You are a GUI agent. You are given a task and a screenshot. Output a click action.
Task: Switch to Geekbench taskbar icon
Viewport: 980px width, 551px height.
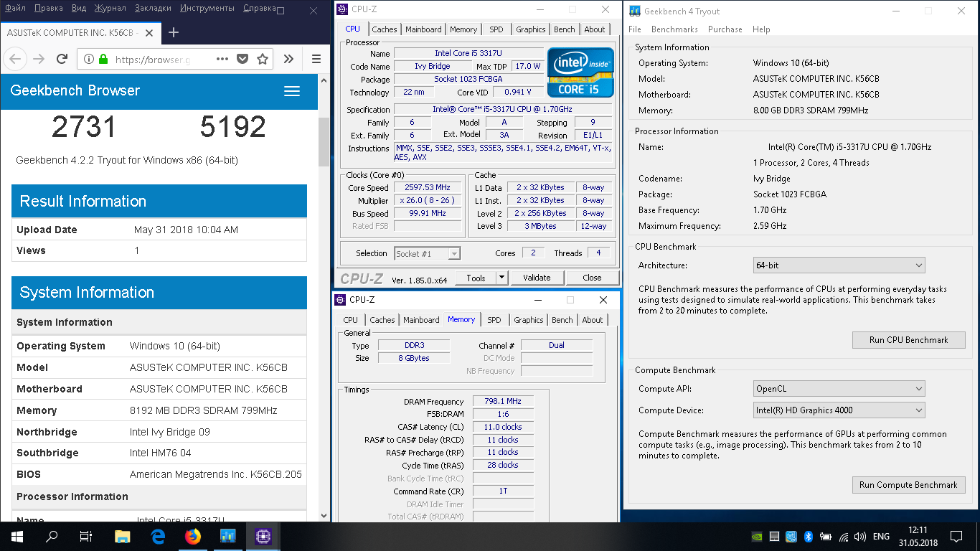point(228,536)
